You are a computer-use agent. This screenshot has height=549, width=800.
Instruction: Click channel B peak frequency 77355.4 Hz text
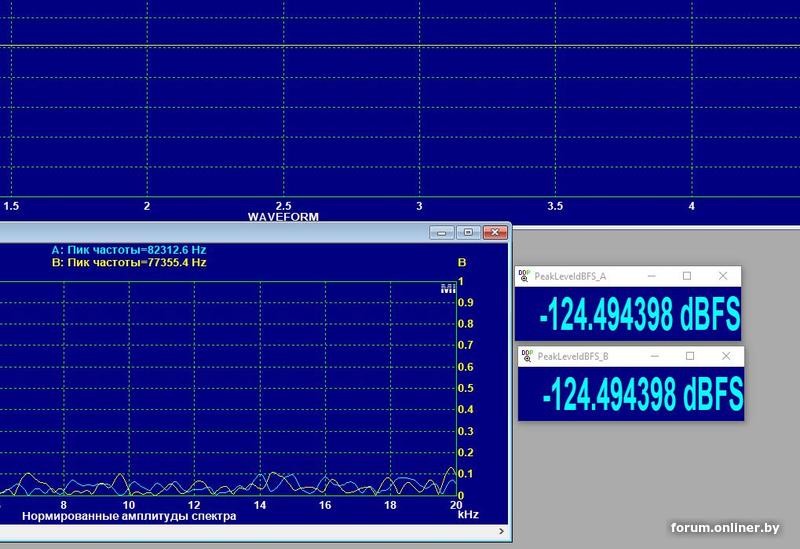pos(129,263)
